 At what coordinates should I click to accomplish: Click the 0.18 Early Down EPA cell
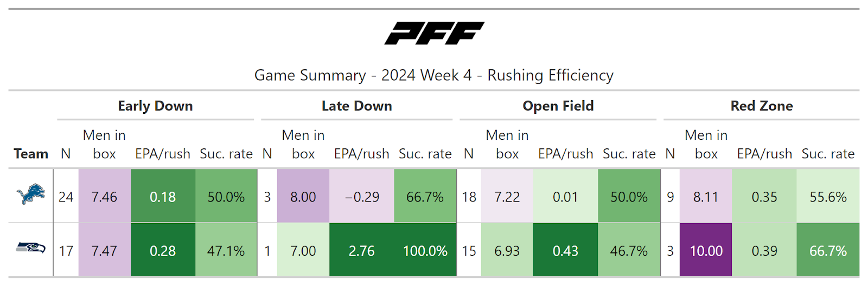pyautogui.click(x=163, y=197)
